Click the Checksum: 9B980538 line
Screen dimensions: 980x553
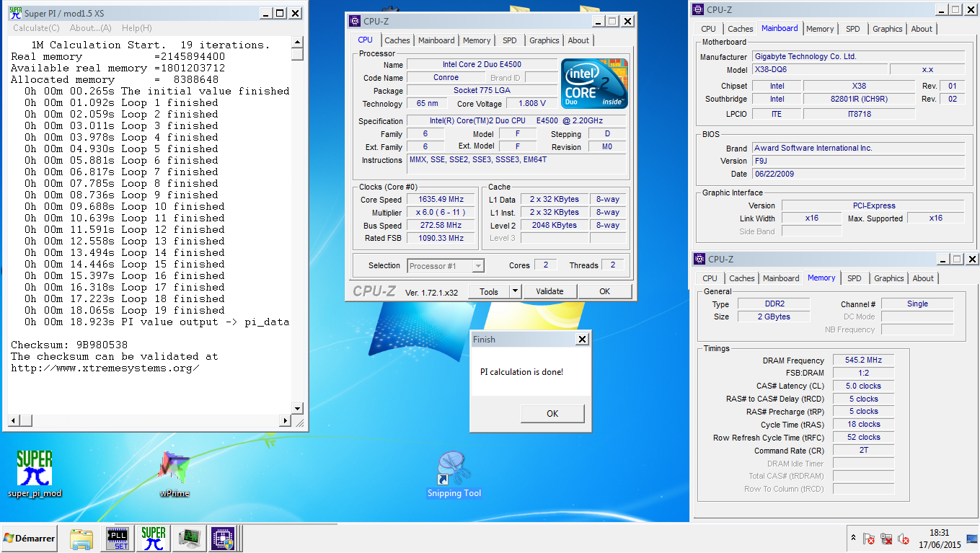click(69, 345)
